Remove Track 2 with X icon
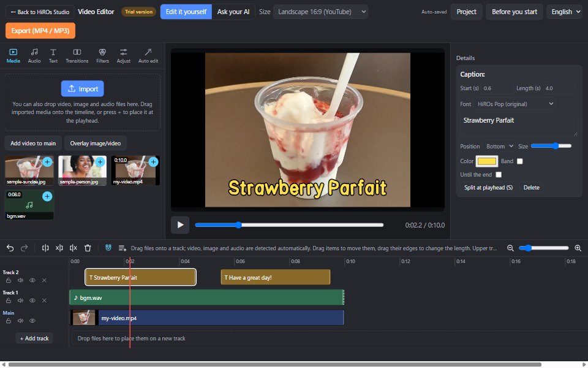Image resolution: width=588 pixels, height=368 pixels. click(44, 280)
